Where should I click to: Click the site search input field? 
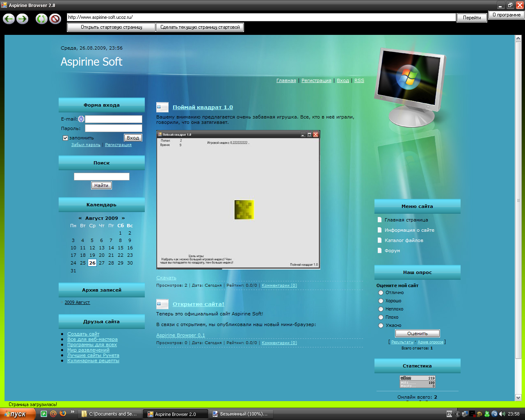coord(102,176)
